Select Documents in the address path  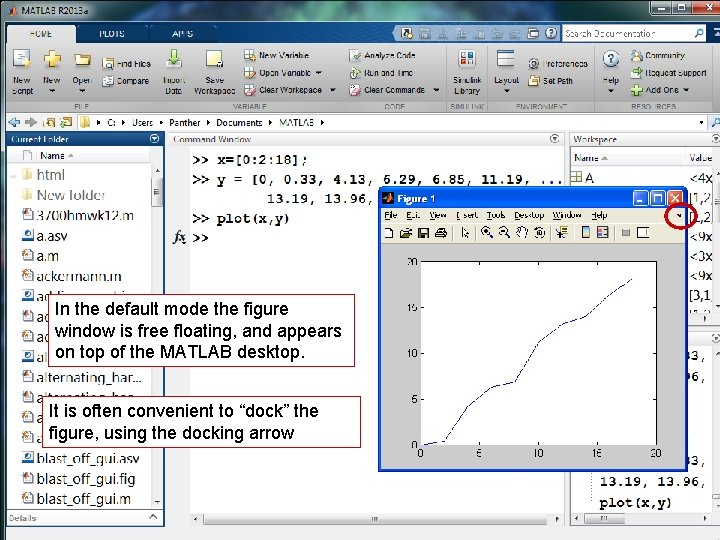[x=239, y=123]
